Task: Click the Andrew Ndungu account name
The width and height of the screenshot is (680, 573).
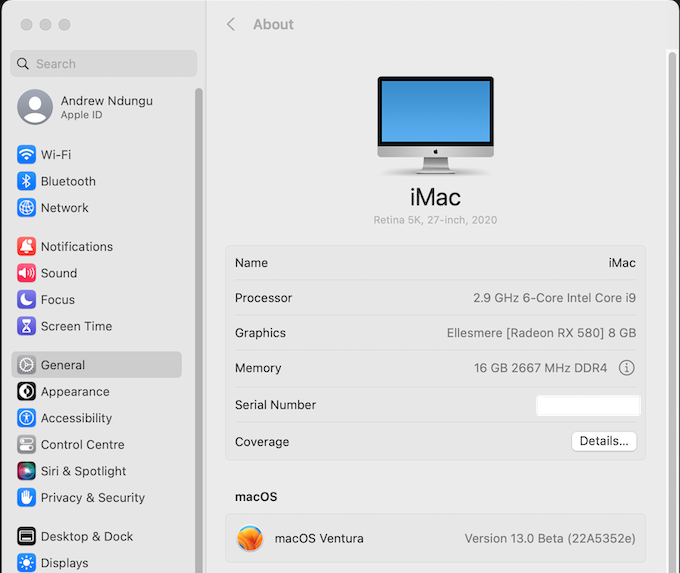Action: click(107, 101)
